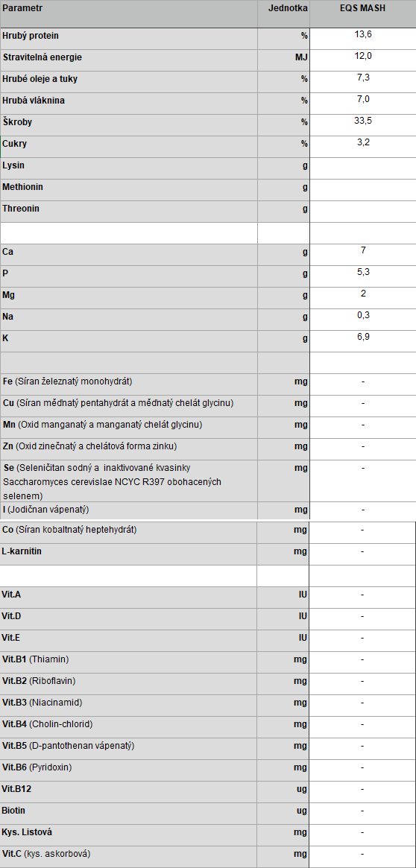The height and width of the screenshot is (868, 416).
Task: Select the Jednotka column header
Action: click(x=283, y=14)
